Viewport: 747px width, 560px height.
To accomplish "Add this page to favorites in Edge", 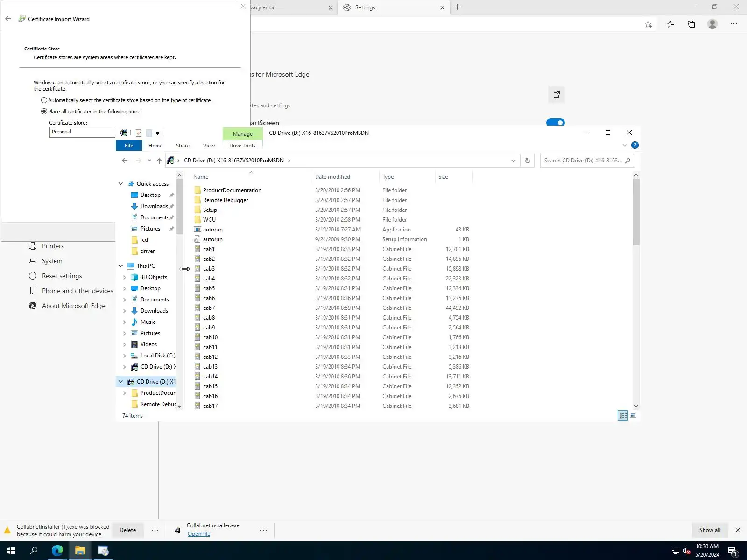I will pyautogui.click(x=648, y=24).
